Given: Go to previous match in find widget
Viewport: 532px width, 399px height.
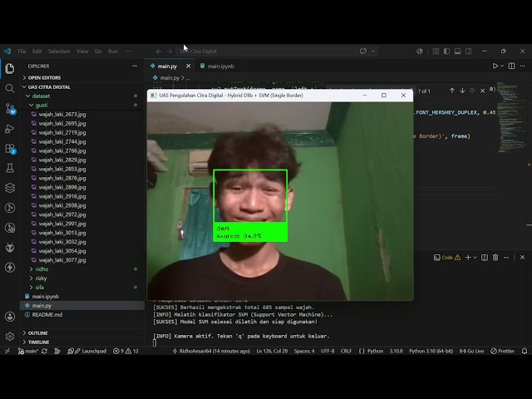Looking at the screenshot, I should 451,91.
